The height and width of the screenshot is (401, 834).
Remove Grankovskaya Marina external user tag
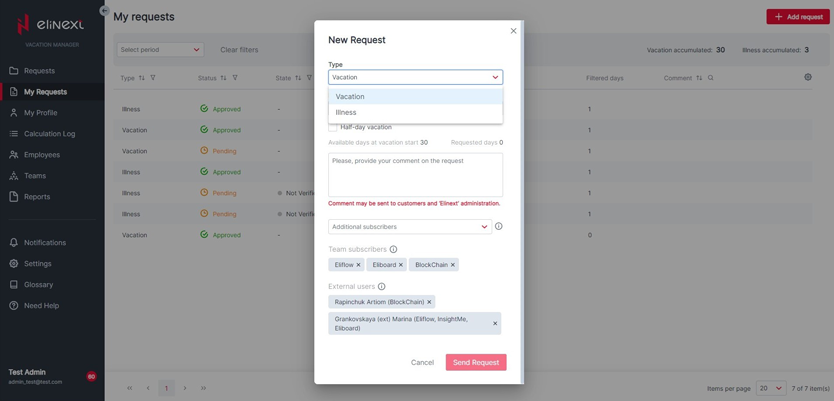(494, 324)
